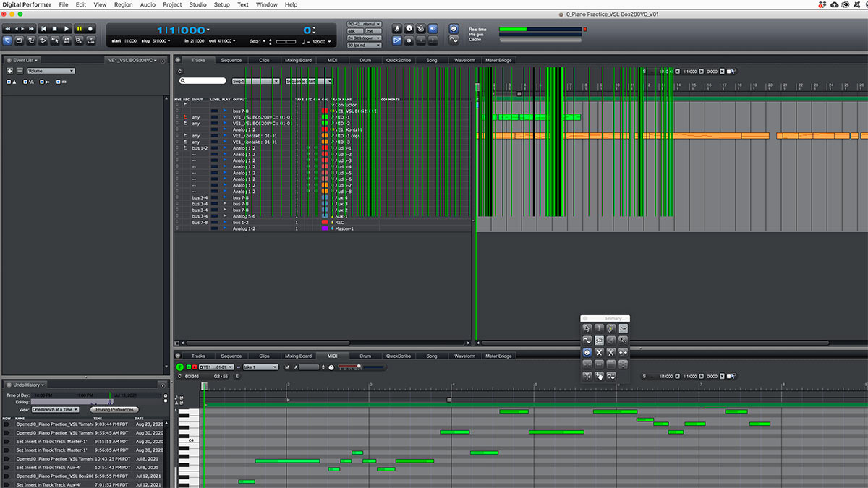Image resolution: width=868 pixels, height=488 pixels.
Task: Click the plus button in Event List
Action: pos(9,71)
